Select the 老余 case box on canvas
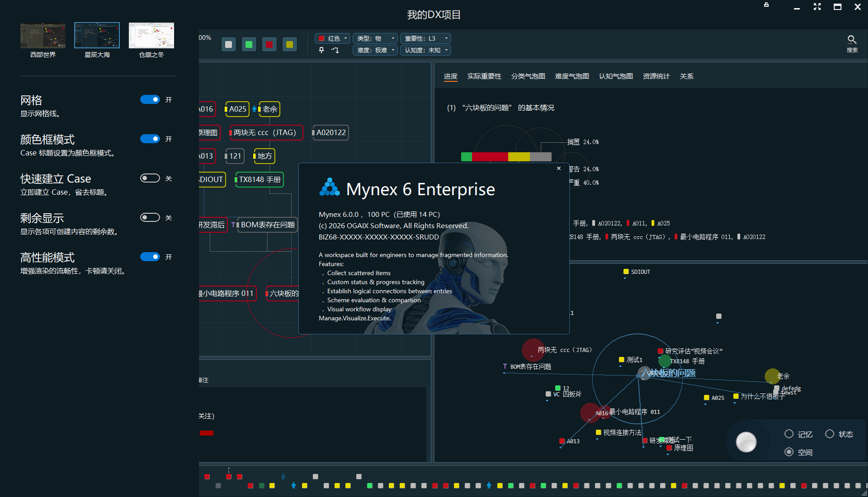 coord(269,109)
